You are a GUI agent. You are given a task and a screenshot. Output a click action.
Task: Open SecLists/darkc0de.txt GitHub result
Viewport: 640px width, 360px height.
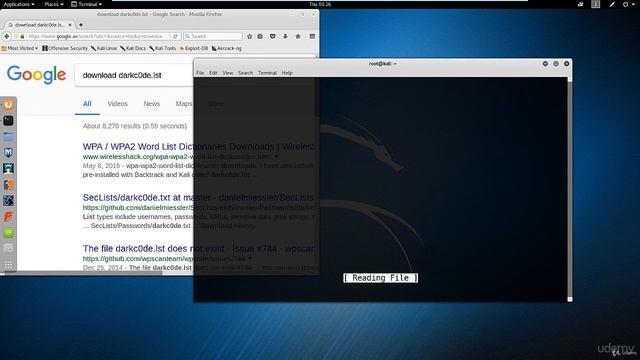tap(198, 197)
